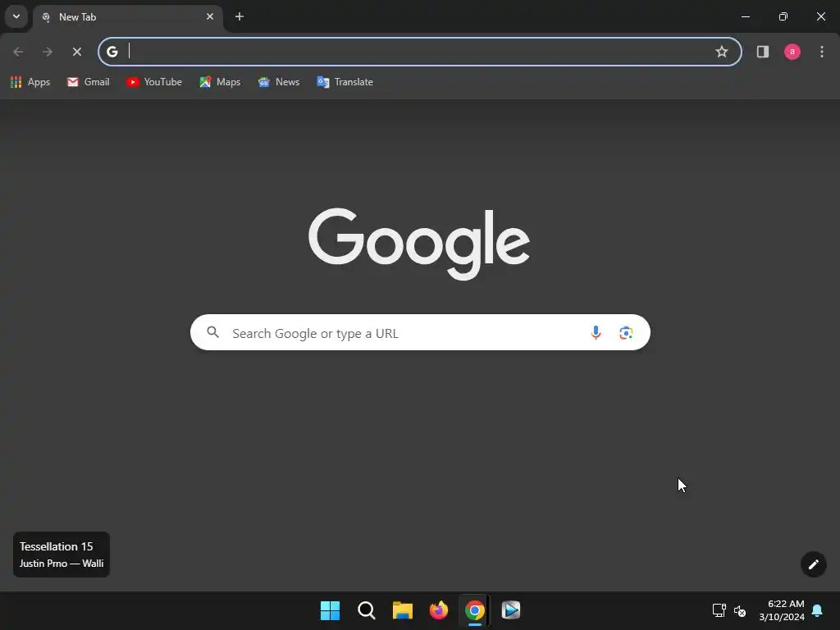This screenshot has height=630, width=840.
Task: Go forward using the forward arrow
Action: coord(48,52)
